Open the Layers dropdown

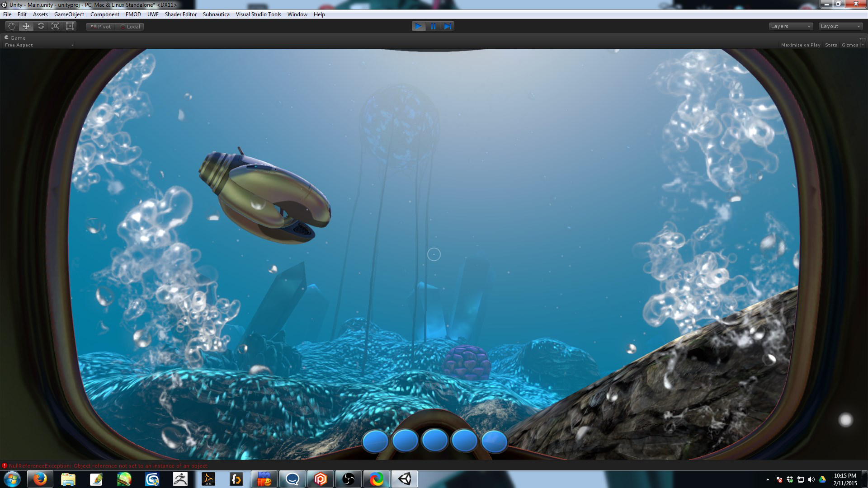point(791,26)
